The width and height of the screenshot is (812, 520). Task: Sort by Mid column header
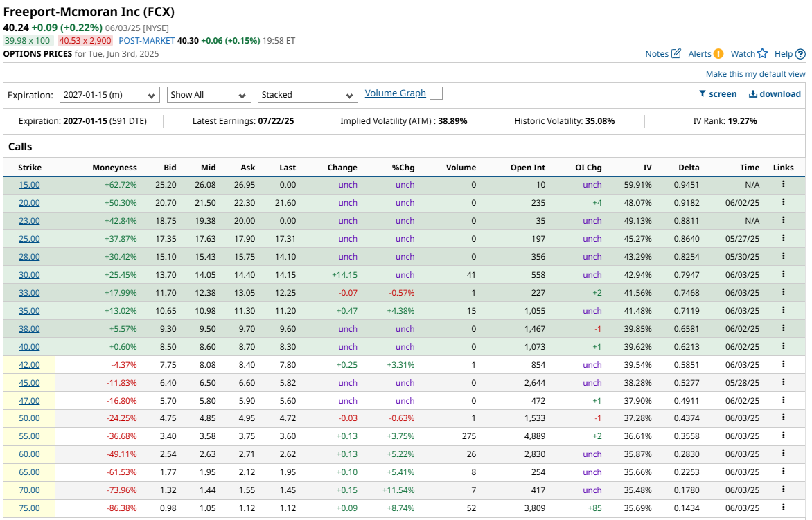point(208,168)
